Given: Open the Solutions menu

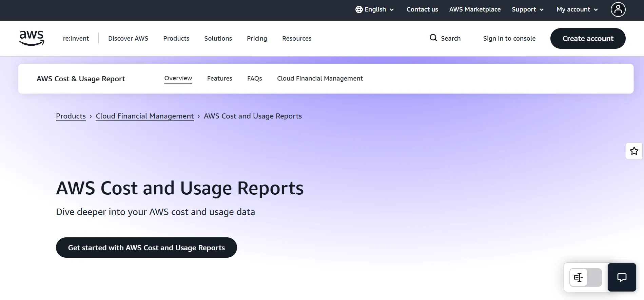Looking at the screenshot, I should click(218, 39).
